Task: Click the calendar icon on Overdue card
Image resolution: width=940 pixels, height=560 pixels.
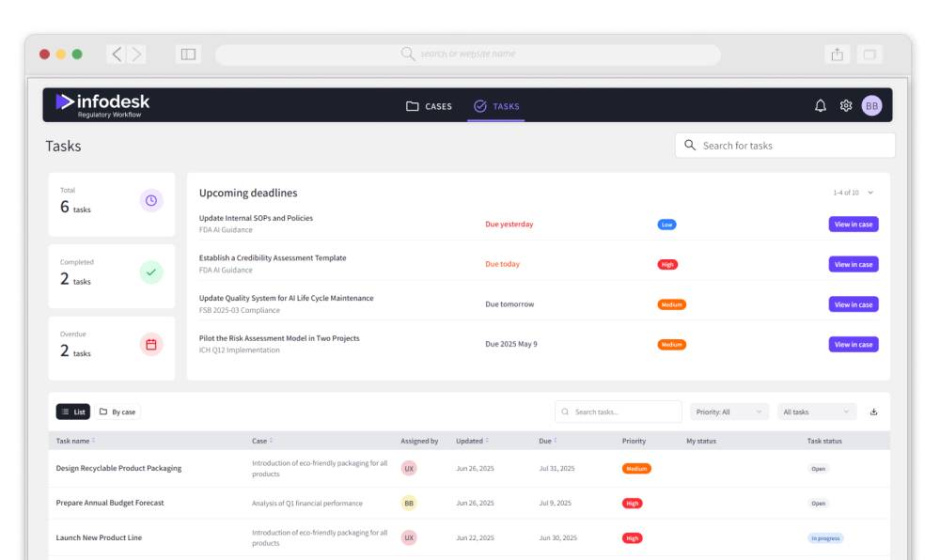Action: pyautogui.click(x=150, y=346)
